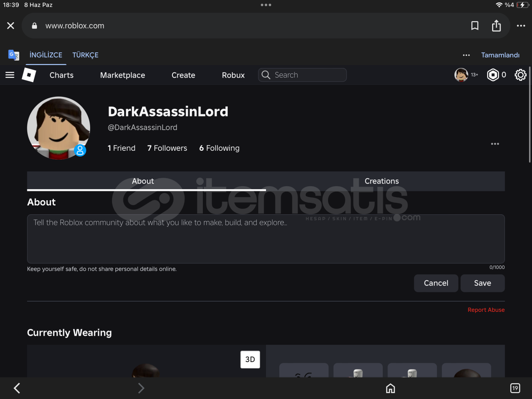The height and width of the screenshot is (399, 532).
Task: Open the browser home icon
Action: coord(391,388)
